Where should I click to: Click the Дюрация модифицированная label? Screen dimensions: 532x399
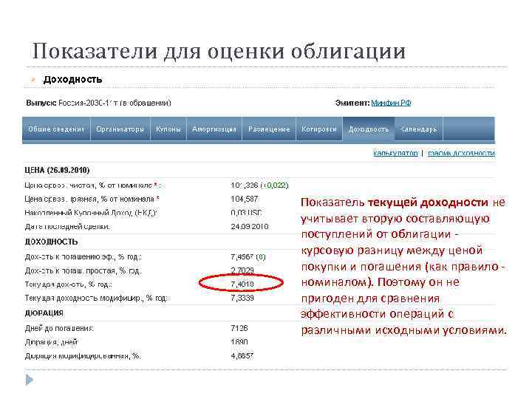point(83,356)
